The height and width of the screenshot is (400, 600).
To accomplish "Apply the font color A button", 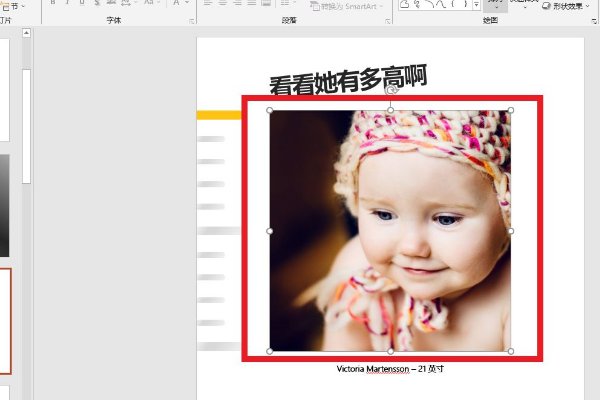I will tap(176, 3).
